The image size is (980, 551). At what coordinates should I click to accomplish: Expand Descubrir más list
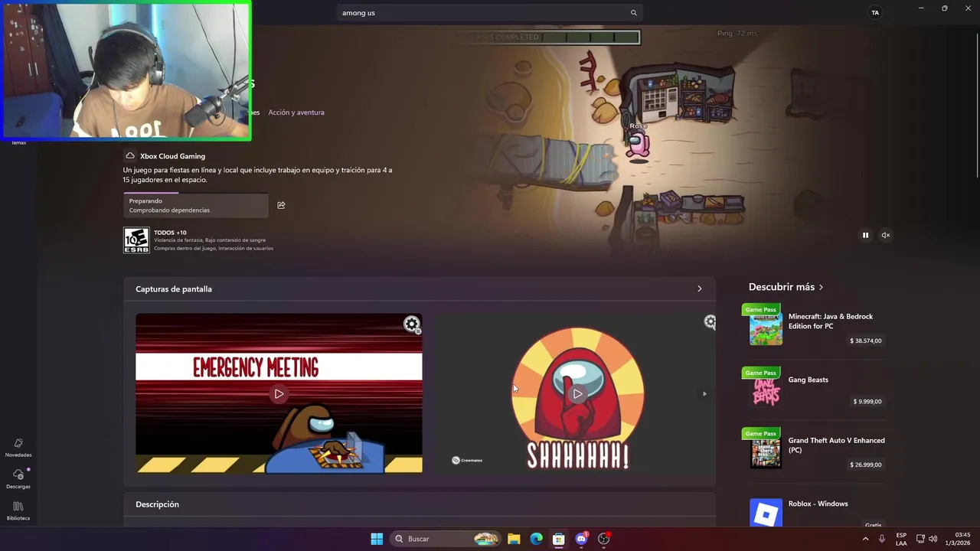coord(786,287)
